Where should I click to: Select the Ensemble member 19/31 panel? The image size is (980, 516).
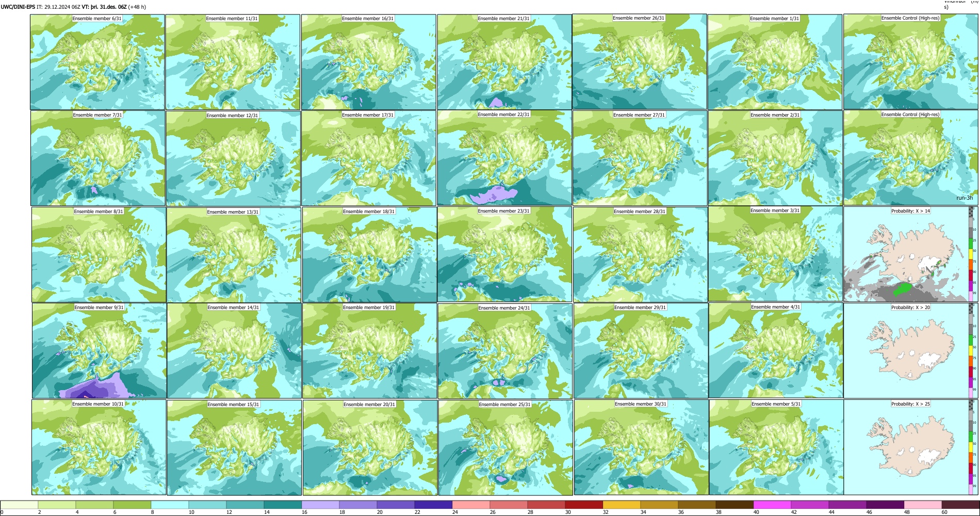click(369, 350)
